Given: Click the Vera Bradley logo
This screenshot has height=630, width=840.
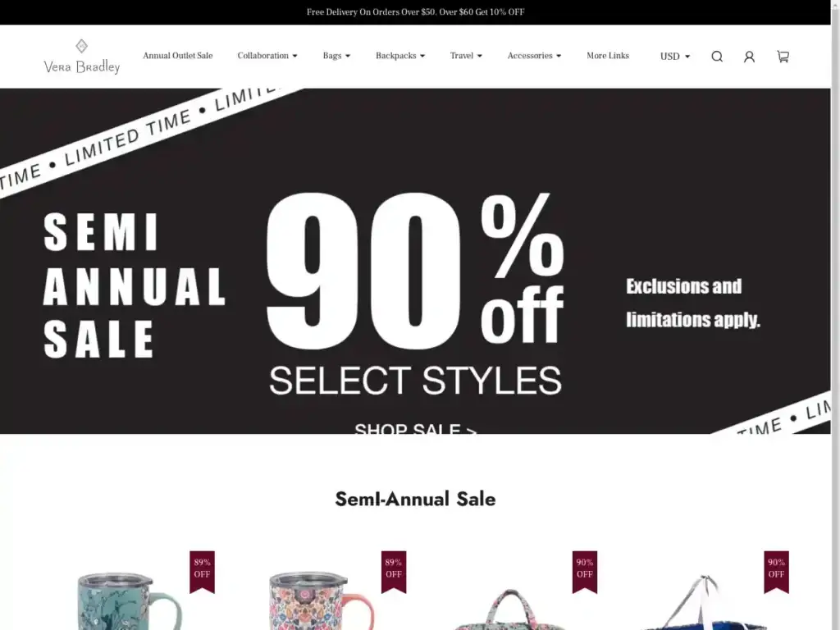Looking at the screenshot, I should click(x=81, y=57).
